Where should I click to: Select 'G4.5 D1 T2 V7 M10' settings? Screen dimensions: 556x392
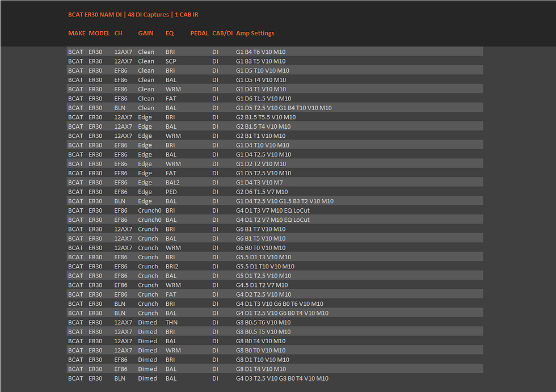[262, 285]
